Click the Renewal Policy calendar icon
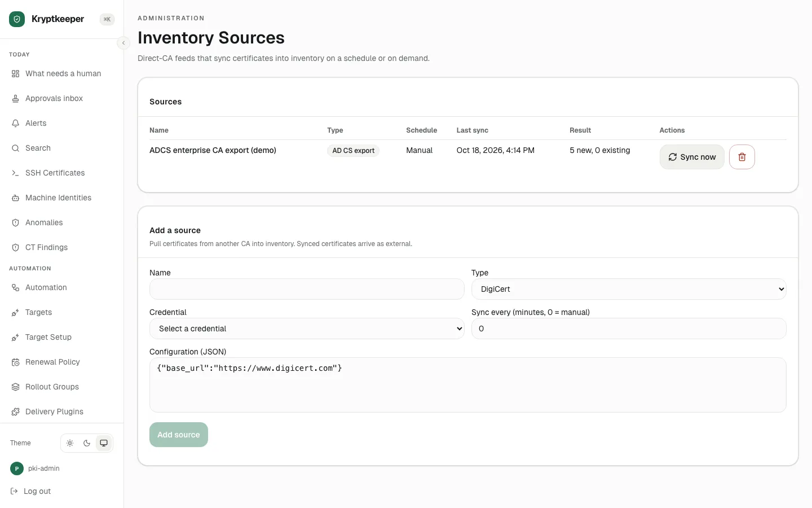812x508 pixels. pyautogui.click(x=15, y=362)
